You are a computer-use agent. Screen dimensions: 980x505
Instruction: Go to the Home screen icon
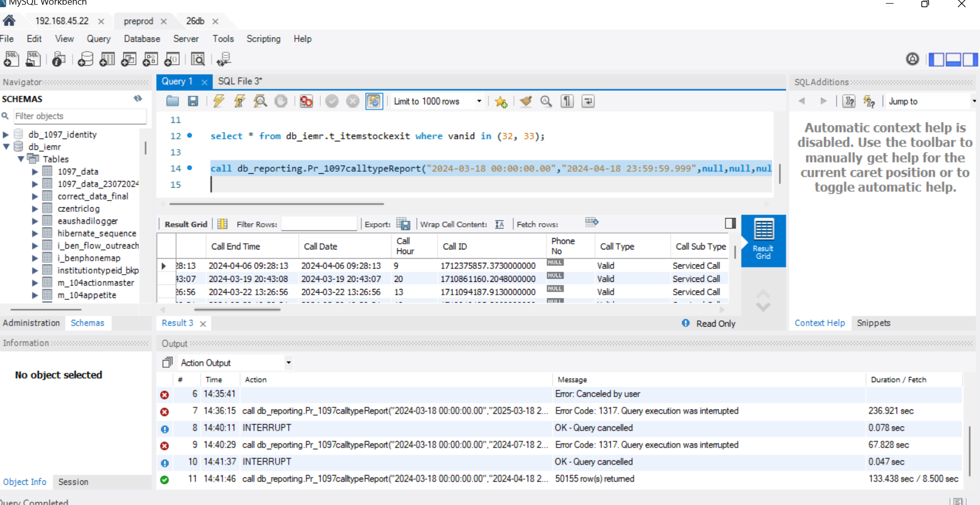coord(9,21)
